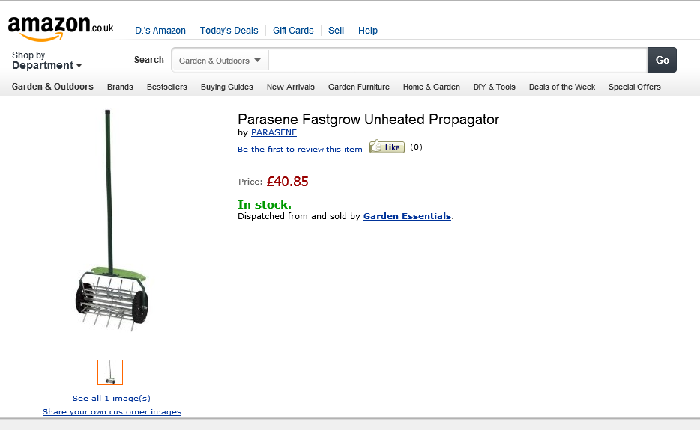Click Be the first to review this item
Viewport: 700px width, 430px height.
coord(300,149)
